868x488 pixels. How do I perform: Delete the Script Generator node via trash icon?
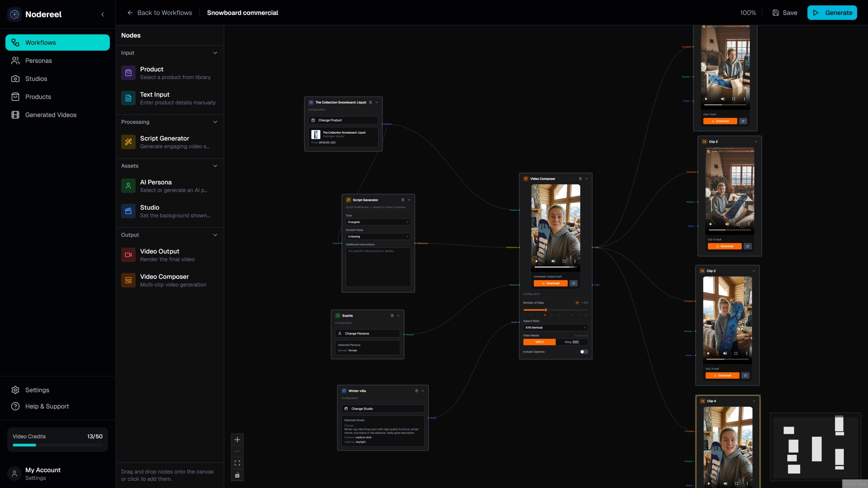point(403,200)
